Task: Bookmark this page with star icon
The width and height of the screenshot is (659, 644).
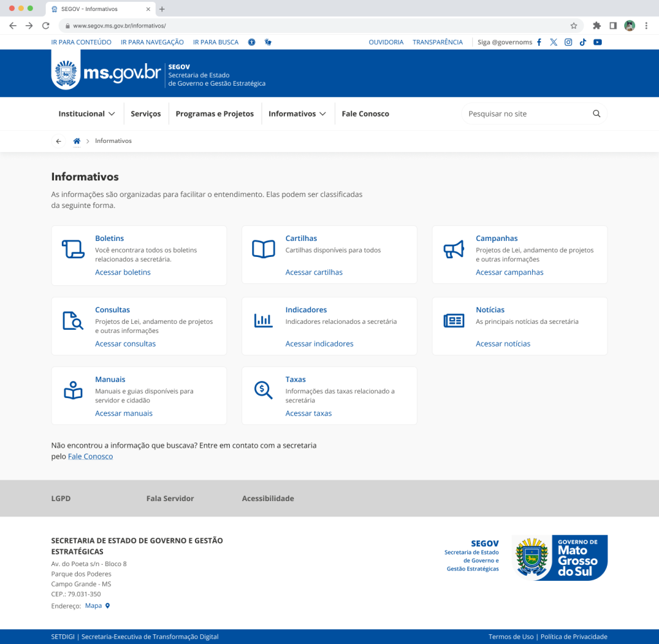Action: pos(573,26)
